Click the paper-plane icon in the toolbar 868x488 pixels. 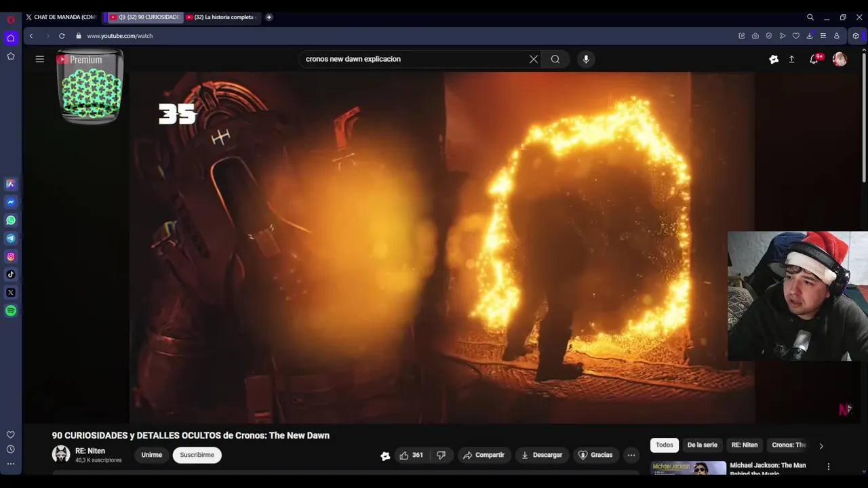click(x=783, y=36)
